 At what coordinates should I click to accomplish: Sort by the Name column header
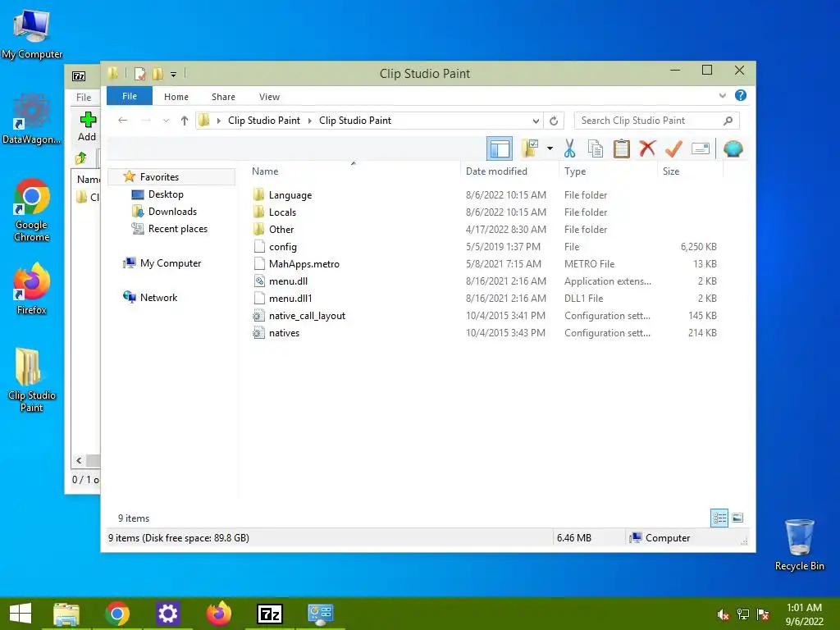265,171
